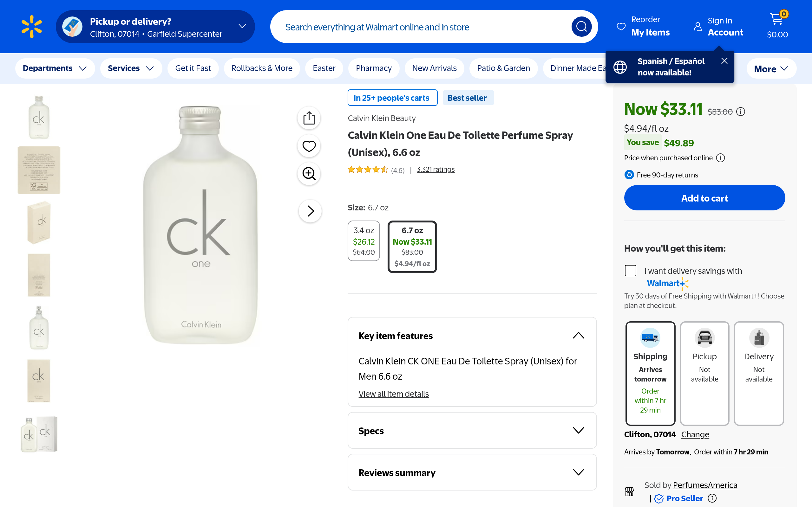
Task: Select the 3.4 oz size option
Action: pos(364,241)
